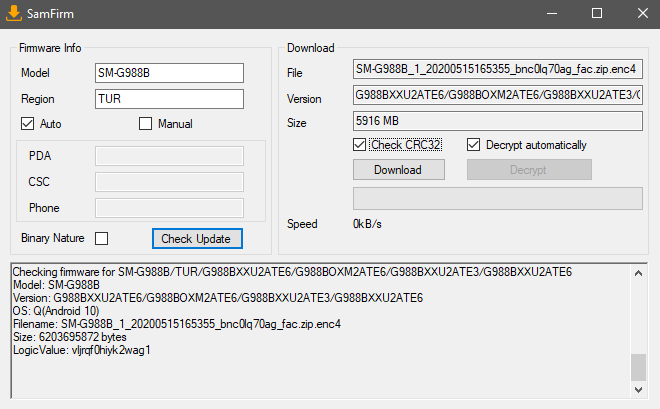The image size is (660, 409).
Task: Toggle the Auto checkbox
Action: click(27, 124)
